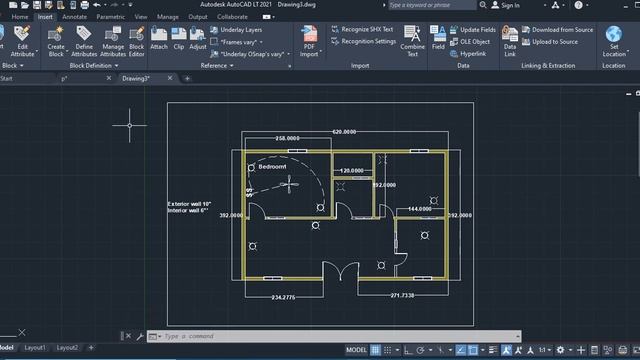Switch to the Annotate ribbon tab
Viewport: 640px width, 360px height.
click(x=74, y=17)
